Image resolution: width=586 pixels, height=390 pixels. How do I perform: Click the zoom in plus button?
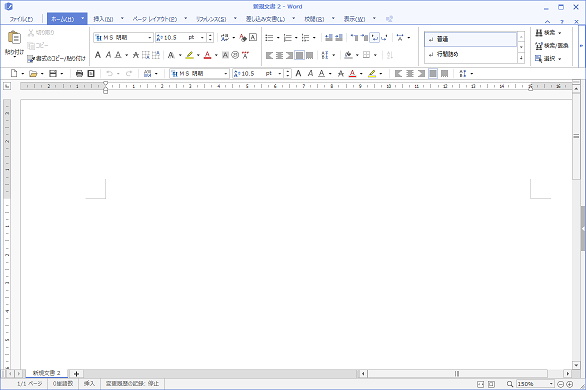click(x=570, y=384)
